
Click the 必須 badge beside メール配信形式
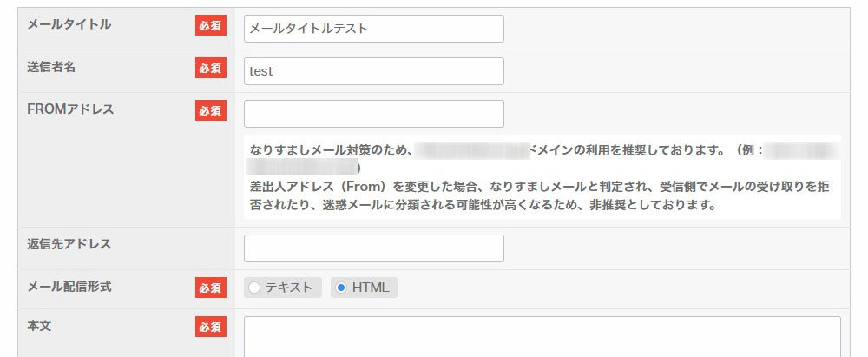pos(210,288)
